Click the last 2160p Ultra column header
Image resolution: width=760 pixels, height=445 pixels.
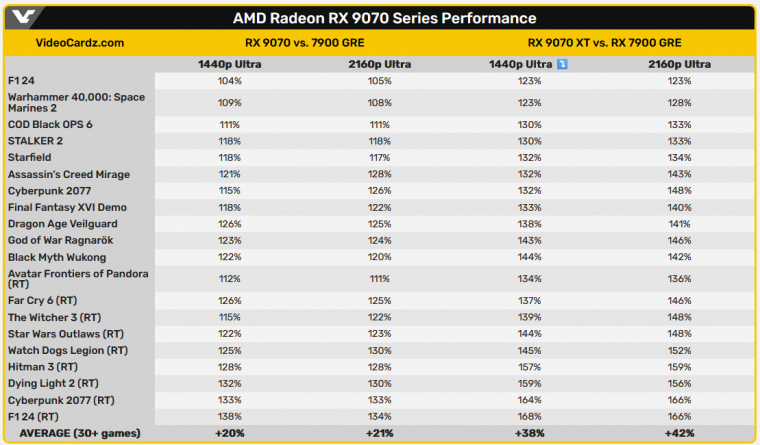pyautogui.click(x=680, y=64)
